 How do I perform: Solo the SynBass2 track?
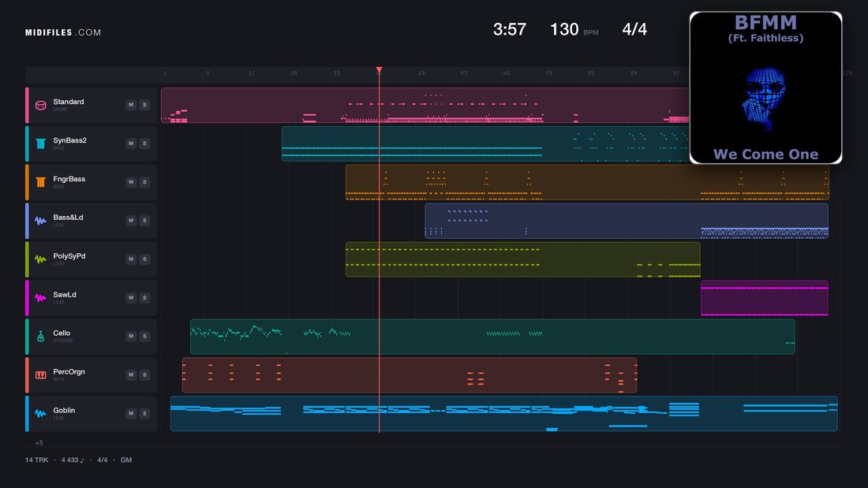pos(144,143)
